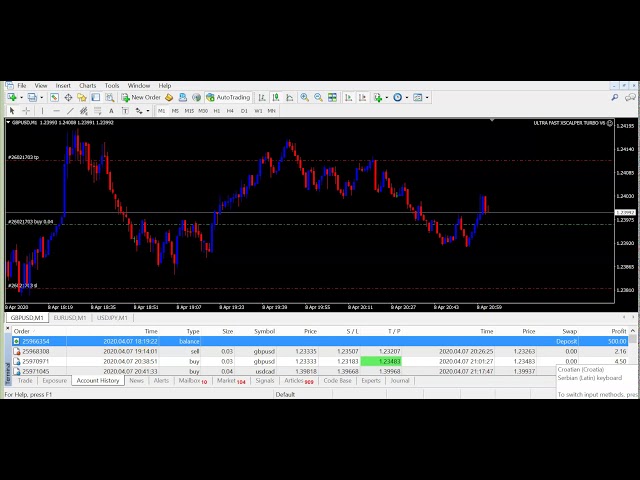Open the Insert menu
The height and width of the screenshot is (480, 640).
[63, 86]
